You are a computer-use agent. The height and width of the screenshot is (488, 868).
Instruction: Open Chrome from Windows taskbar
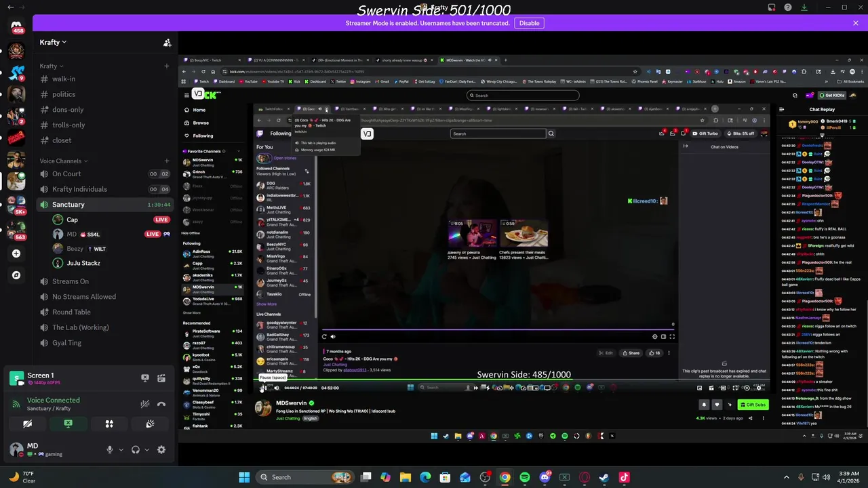[x=505, y=477]
